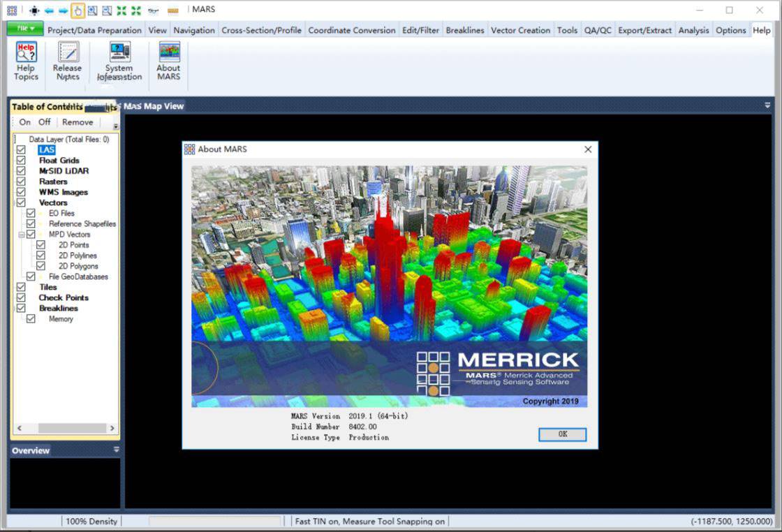Open the Cross-Section/Profile tab
The width and height of the screenshot is (782, 532).
click(261, 31)
